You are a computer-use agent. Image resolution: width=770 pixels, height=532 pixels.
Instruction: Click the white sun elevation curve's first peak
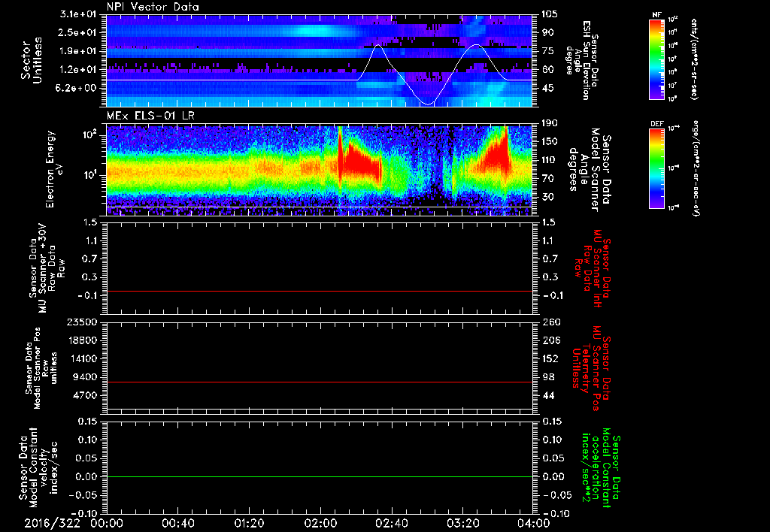377,45
